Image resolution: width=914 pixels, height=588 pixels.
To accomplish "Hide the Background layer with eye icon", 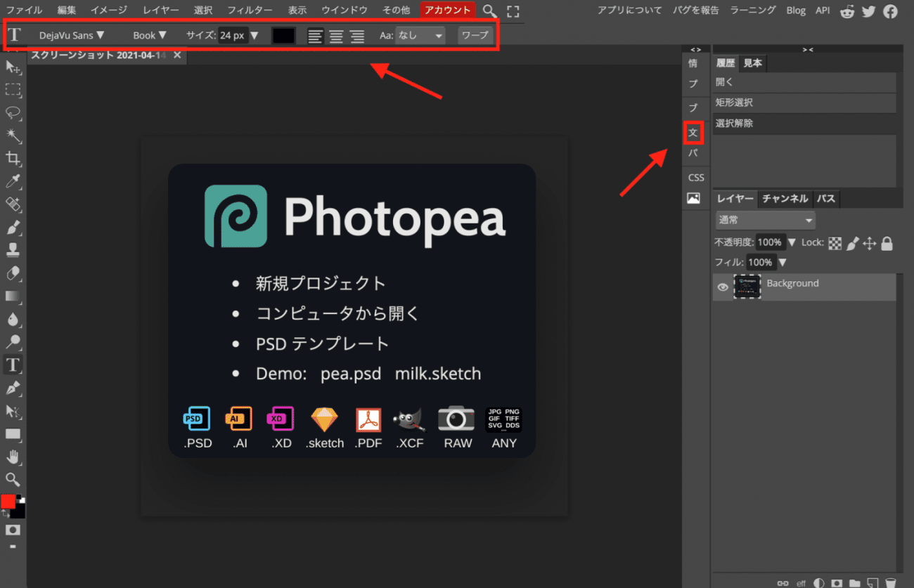I will (x=723, y=287).
